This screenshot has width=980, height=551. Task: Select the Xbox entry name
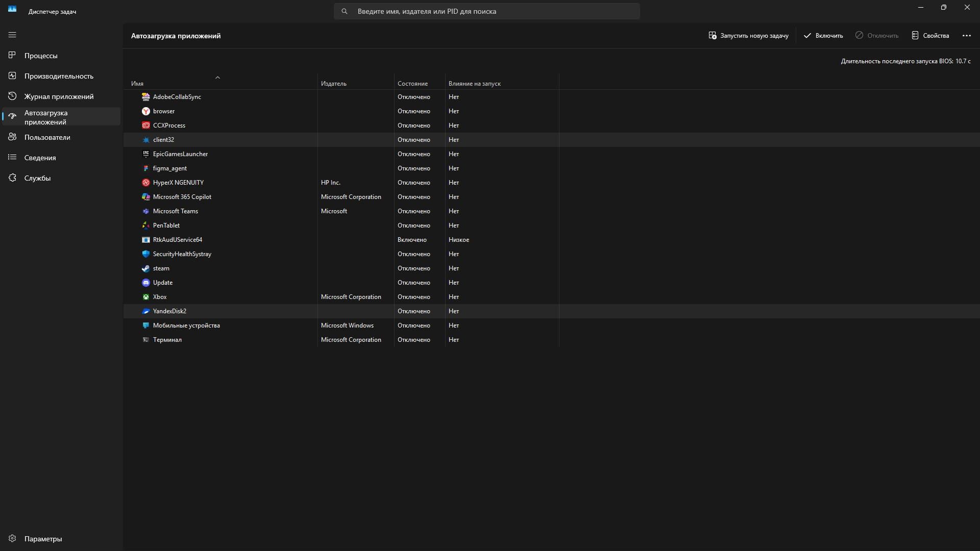click(x=160, y=297)
